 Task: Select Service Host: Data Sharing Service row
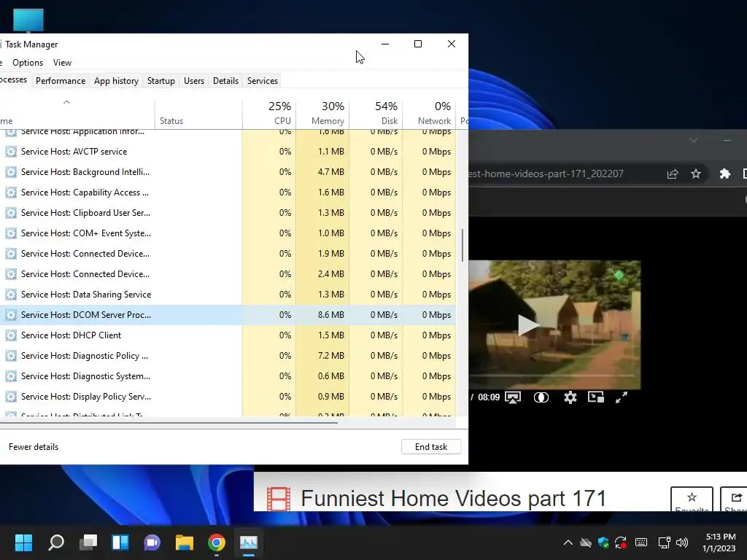(x=228, y=295)
